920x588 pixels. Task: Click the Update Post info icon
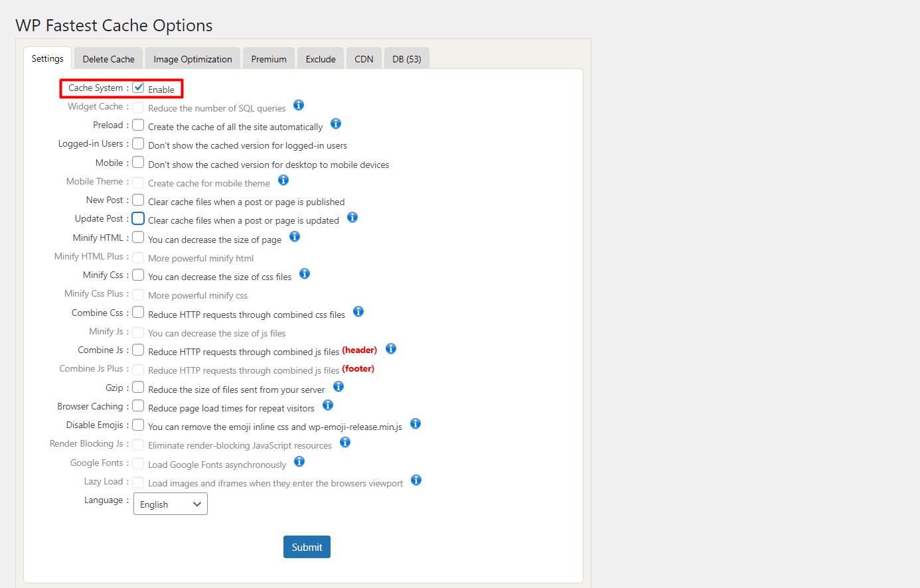point(352,217)
